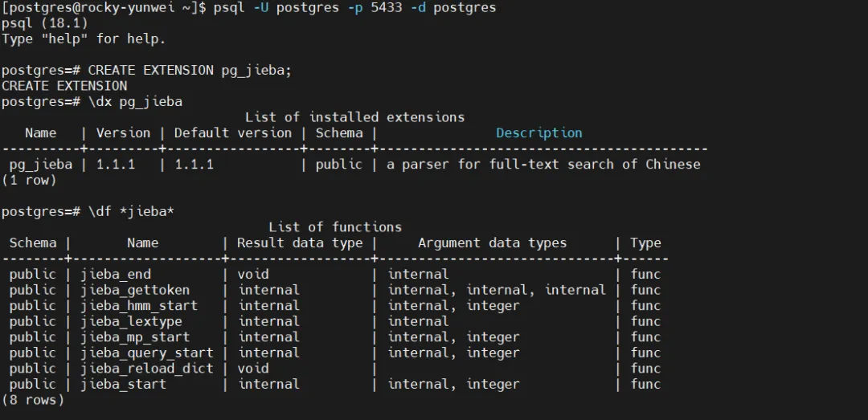This screenshot has height=420, width=868.
Task: Click the jieba_mp_start function name
Action: [135, 337]
